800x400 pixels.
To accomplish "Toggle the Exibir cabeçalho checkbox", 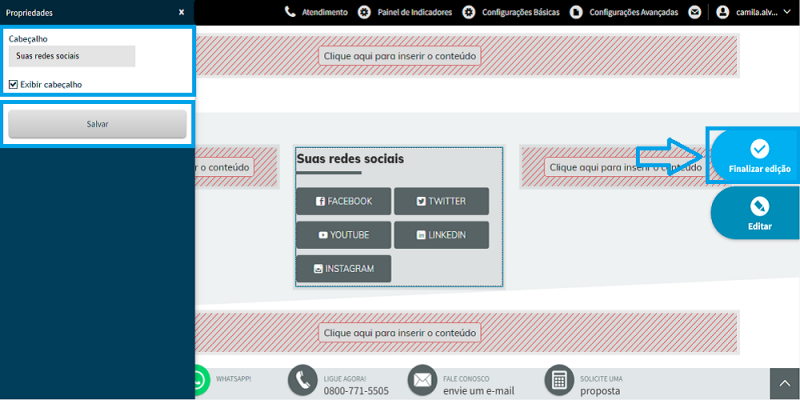I will tap(13, 85).
